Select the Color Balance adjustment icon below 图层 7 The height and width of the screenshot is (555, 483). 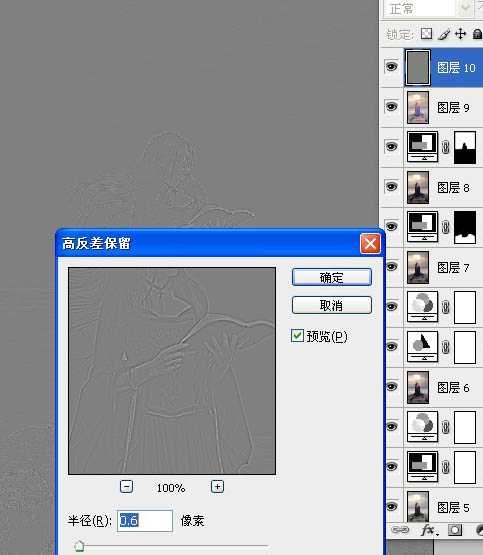[x=422, y=307]
